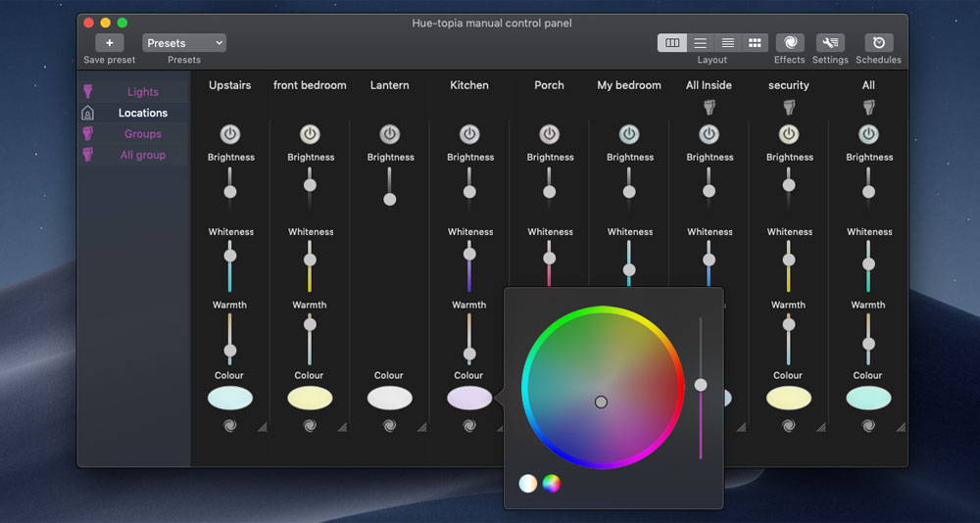Click the lamp icon under All
Image resolution: width=980 pixels, height=523 pixels.
click(868, 108)
